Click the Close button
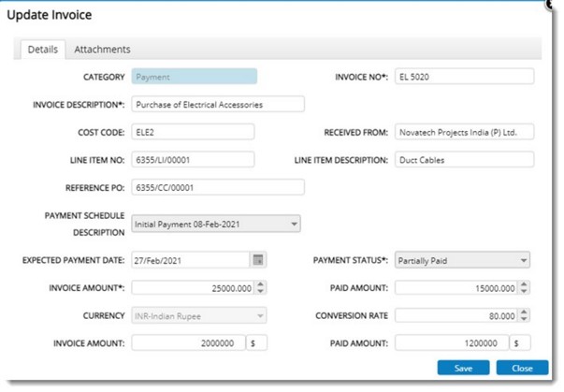This screenshot has width=564, height=392. [522, 369]
